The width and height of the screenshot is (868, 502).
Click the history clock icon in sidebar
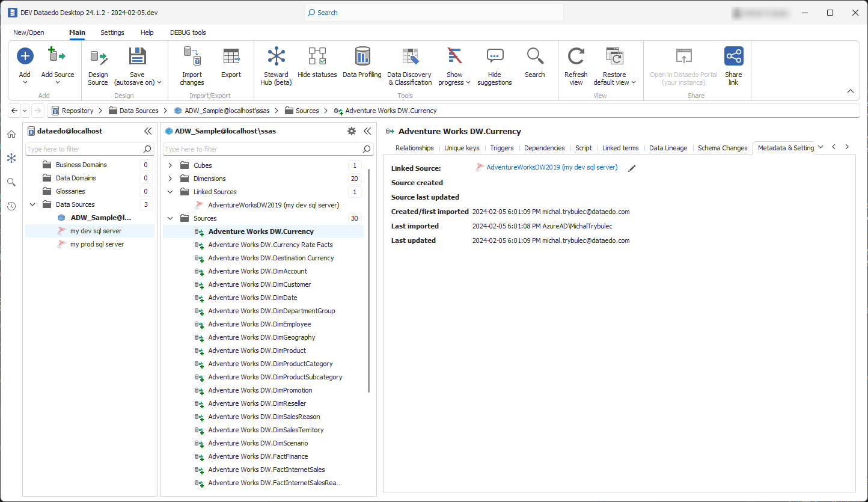pyautogui.click(x=11, y=206)
